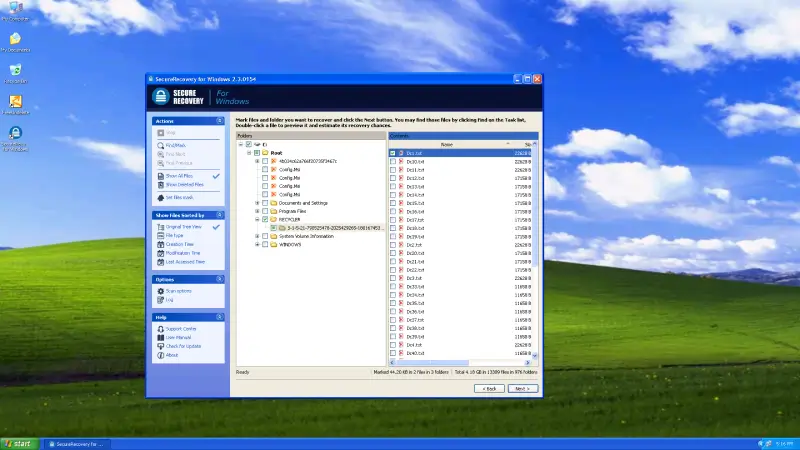This screenshot has width=800, height=450.
Task: Toggle the Root folder checkbox
Action: (257, 153)
